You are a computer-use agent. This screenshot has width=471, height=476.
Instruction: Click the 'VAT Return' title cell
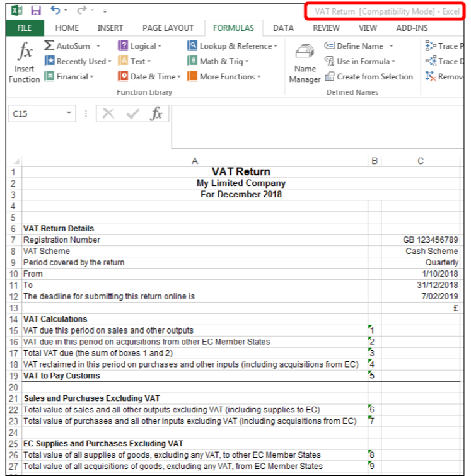pos(241,172)
